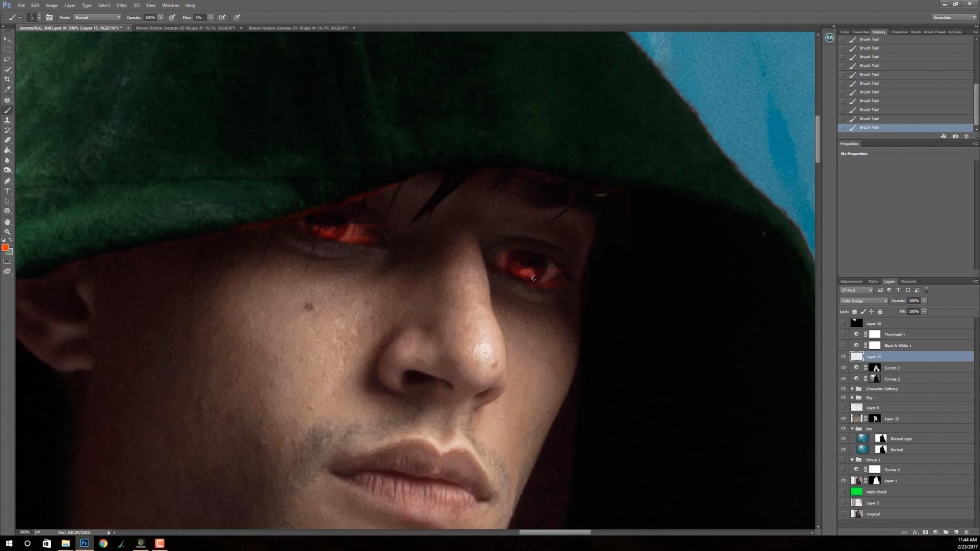Click the foreground orange color swatch
980x551 pixels.
[x=5, y=247]
